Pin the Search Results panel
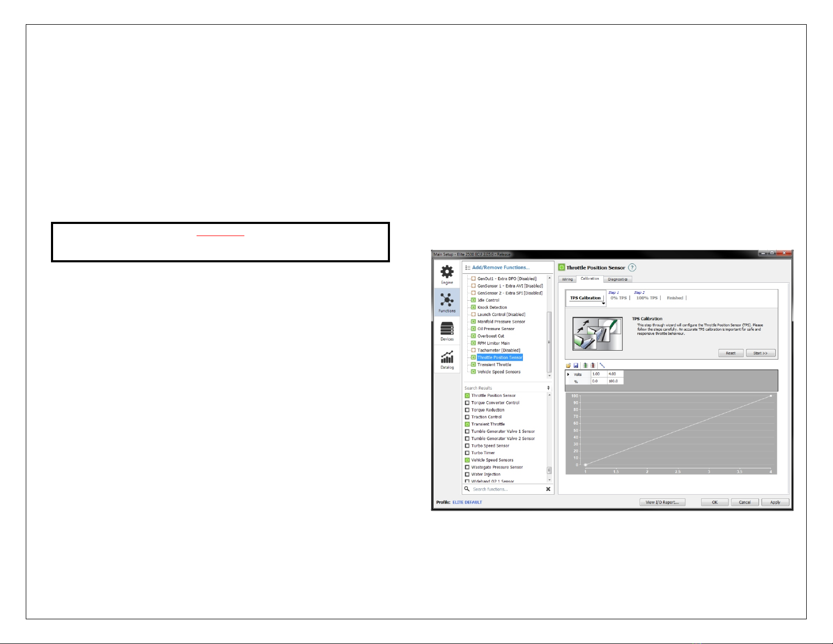 coord(548,388)
